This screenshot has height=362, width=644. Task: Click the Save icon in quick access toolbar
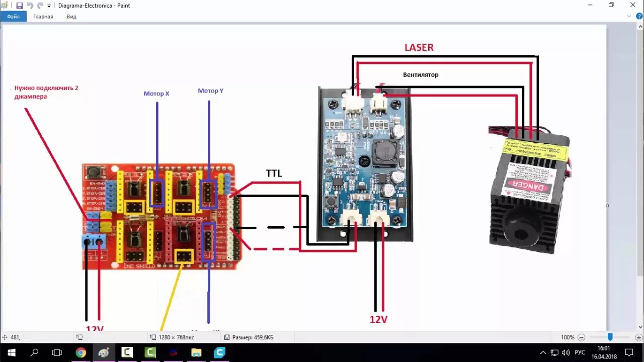20,6
